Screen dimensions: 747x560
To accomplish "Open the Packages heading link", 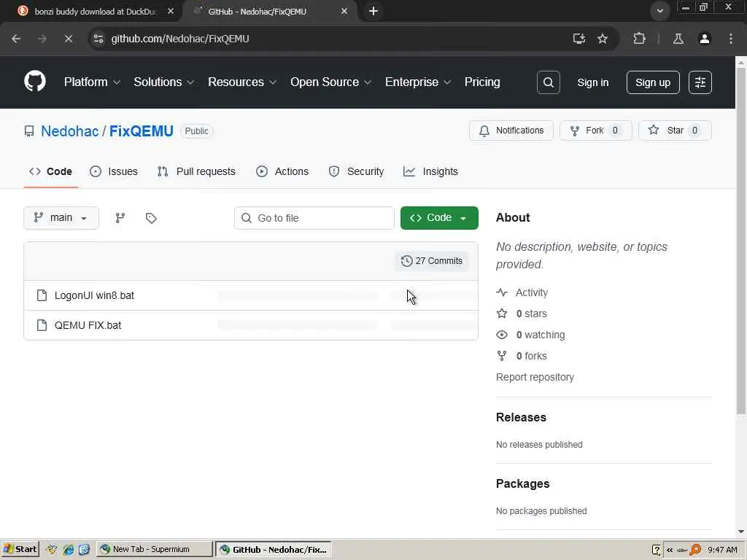I will (x=522, y=483).
